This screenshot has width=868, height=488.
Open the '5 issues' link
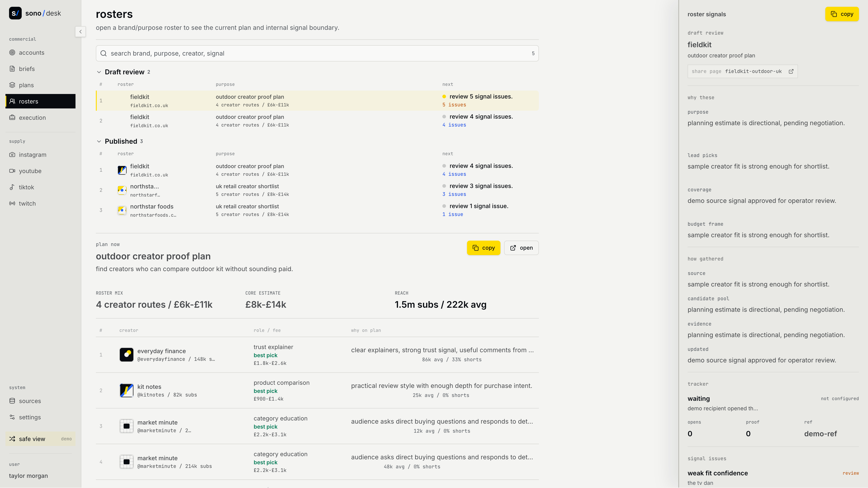[x=454, y=105]
